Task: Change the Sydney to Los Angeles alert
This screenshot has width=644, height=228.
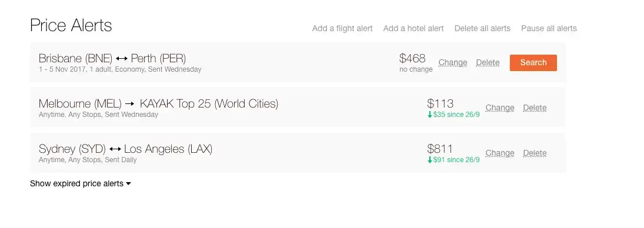Action: coord(500,153)
